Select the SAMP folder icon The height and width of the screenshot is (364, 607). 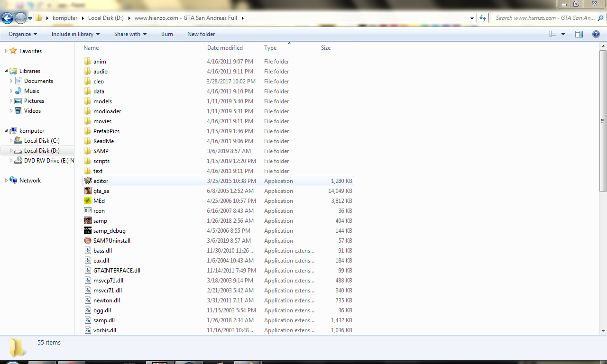tap(87, 151)
